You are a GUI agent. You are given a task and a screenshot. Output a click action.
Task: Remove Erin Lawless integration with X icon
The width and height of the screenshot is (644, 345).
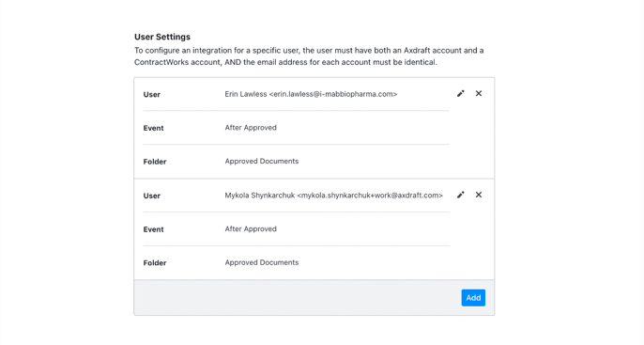pos(479,93)
